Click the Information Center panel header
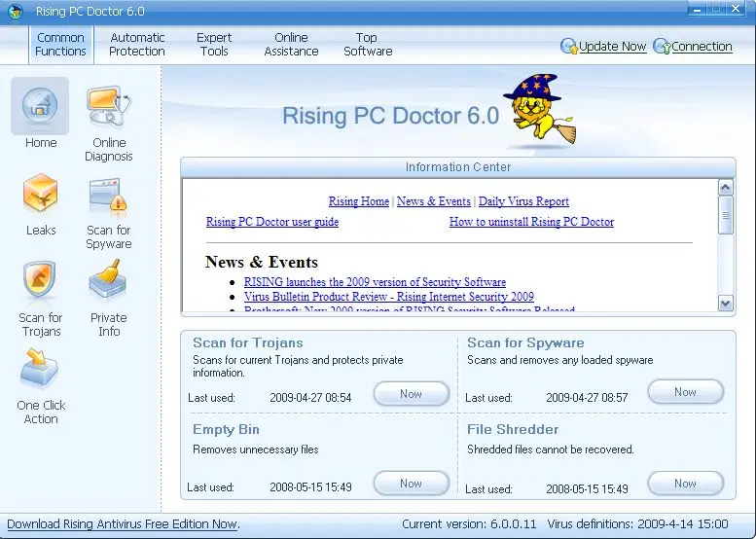The width and height of the screenshot is (756, 539). click(x=458, y=167)
